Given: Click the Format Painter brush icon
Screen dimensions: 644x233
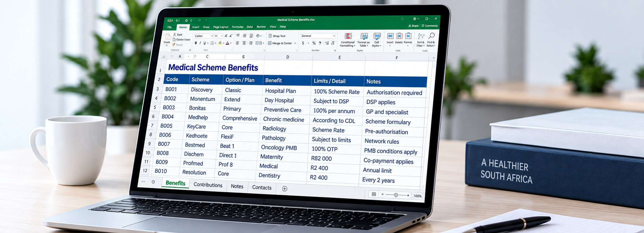Looking at the screenshot, I should [174, 44].
